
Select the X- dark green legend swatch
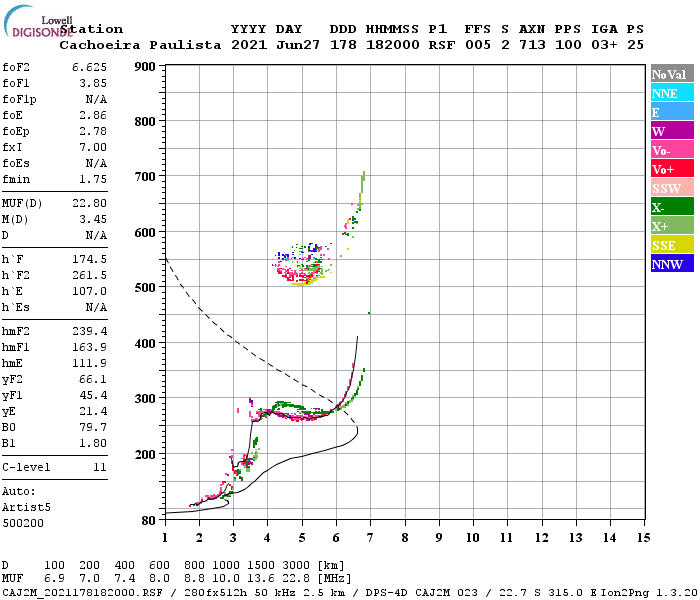672,207
